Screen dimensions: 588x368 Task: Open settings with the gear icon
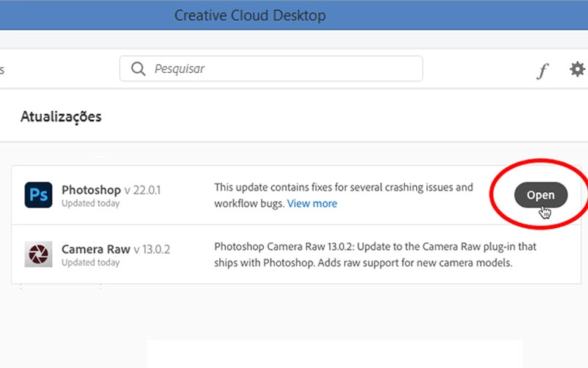click(578, 69)
